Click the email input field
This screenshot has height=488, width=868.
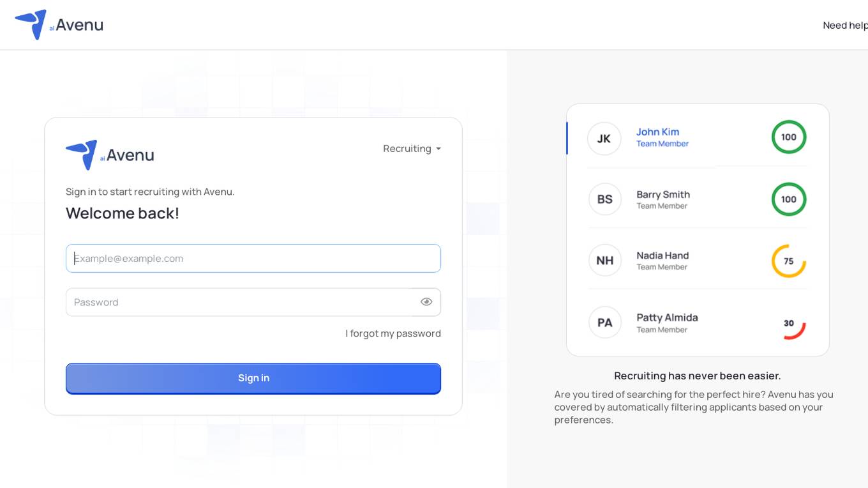point(253,259)
